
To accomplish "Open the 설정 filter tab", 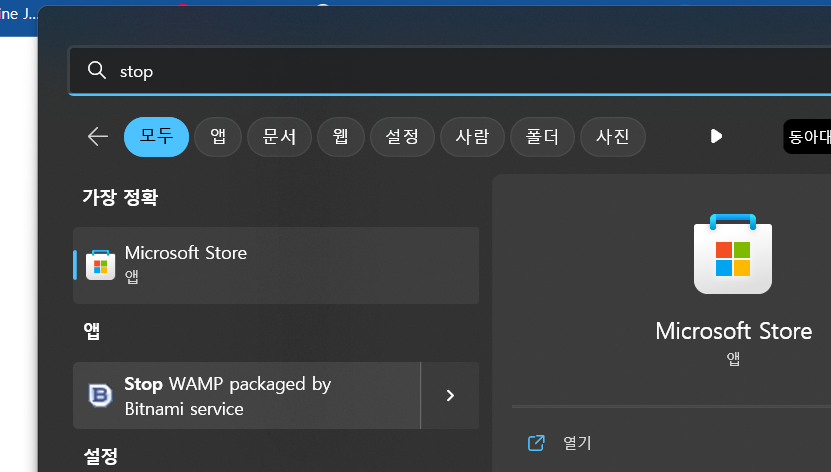I will click(402, 137).
